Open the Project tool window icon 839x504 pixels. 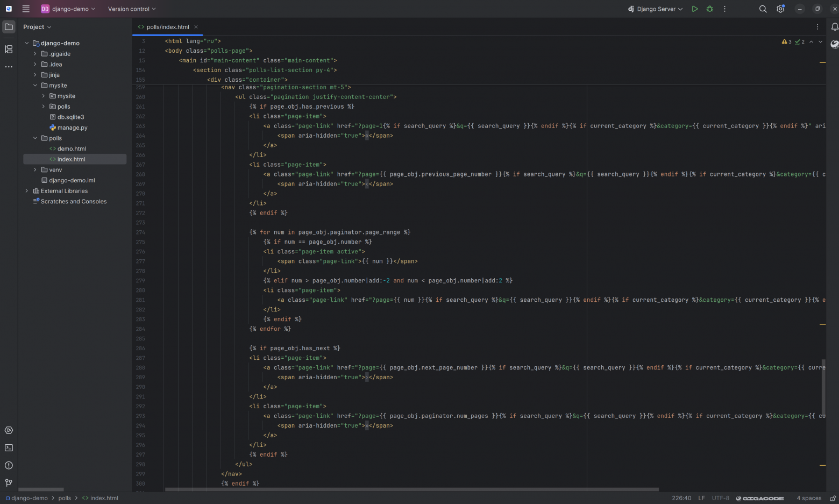(x=9, y=26)
